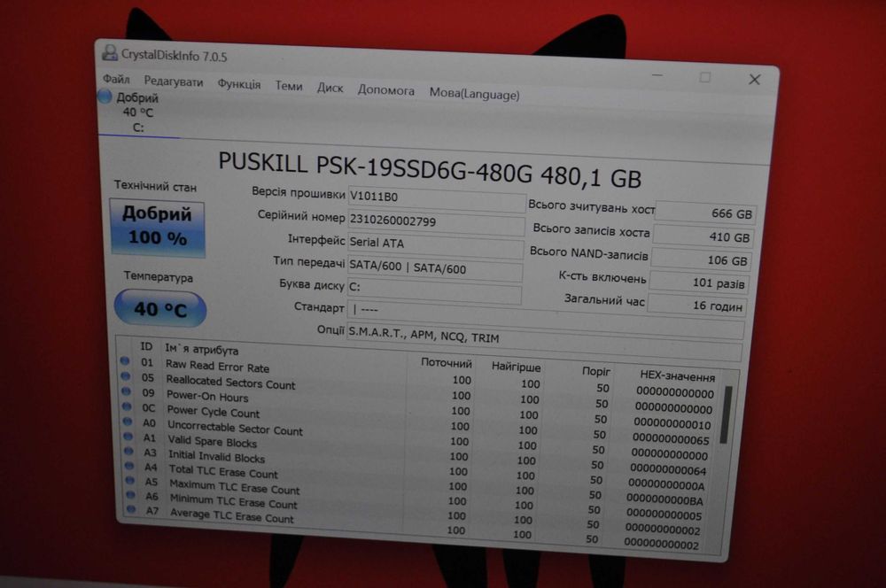
Task: Click the status dot for Minimum TLC Erase Count
Action: click(x=130, y=495)
